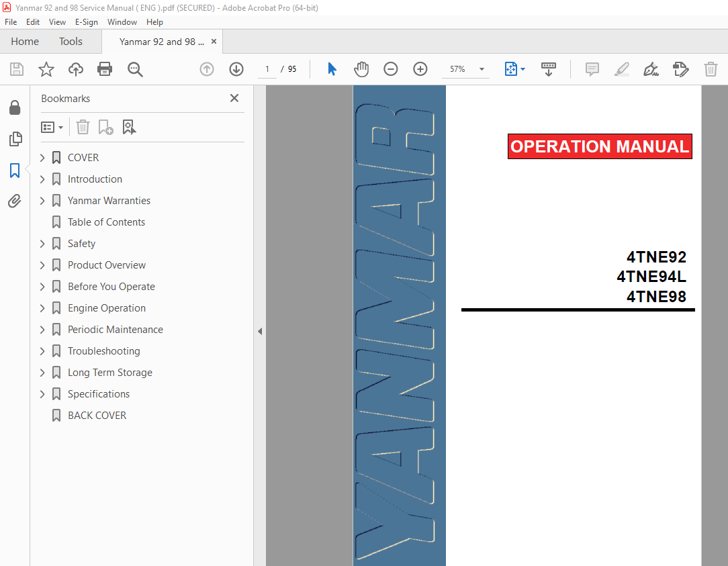Jump to BACK COVER bookmark
Screen dimensions: 728x566
(x=97, y=416)
